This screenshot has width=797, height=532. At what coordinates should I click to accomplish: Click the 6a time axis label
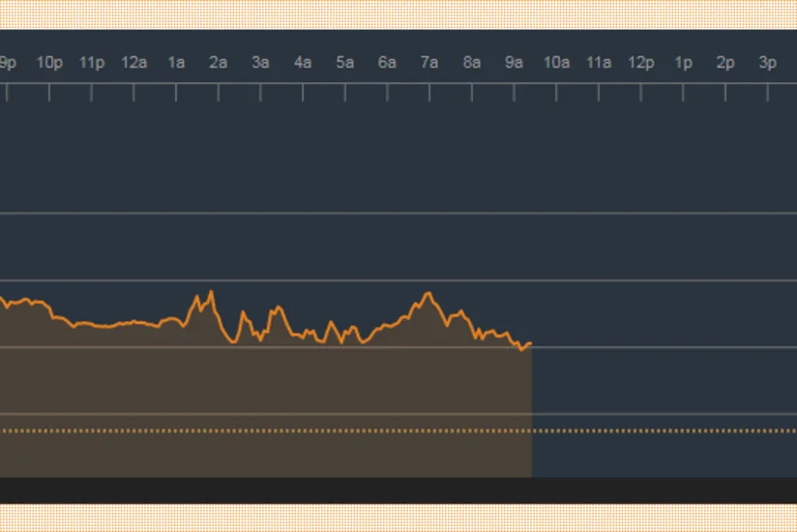click(387, 63)
